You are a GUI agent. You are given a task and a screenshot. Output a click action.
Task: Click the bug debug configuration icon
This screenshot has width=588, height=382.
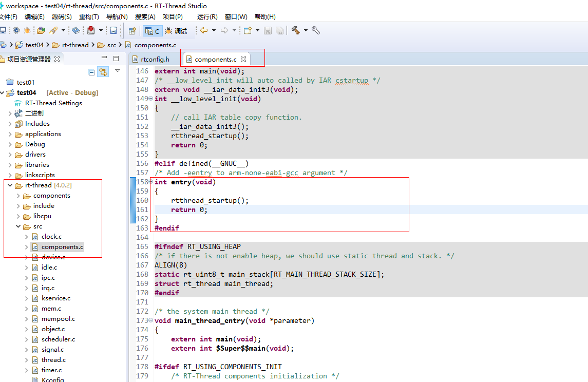(x=27, y=30)
